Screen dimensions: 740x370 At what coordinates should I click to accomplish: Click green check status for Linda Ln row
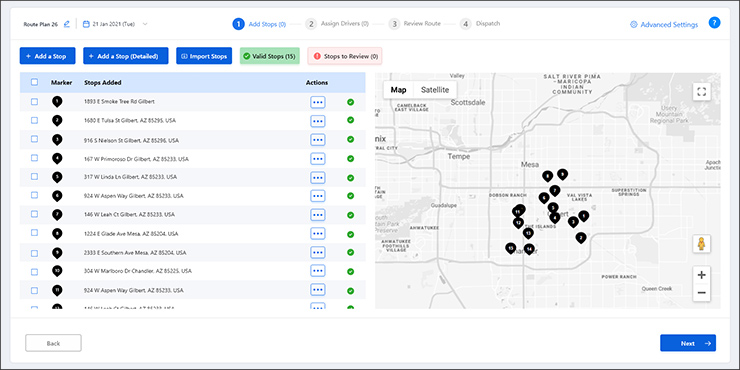click(x=351, y=177)
